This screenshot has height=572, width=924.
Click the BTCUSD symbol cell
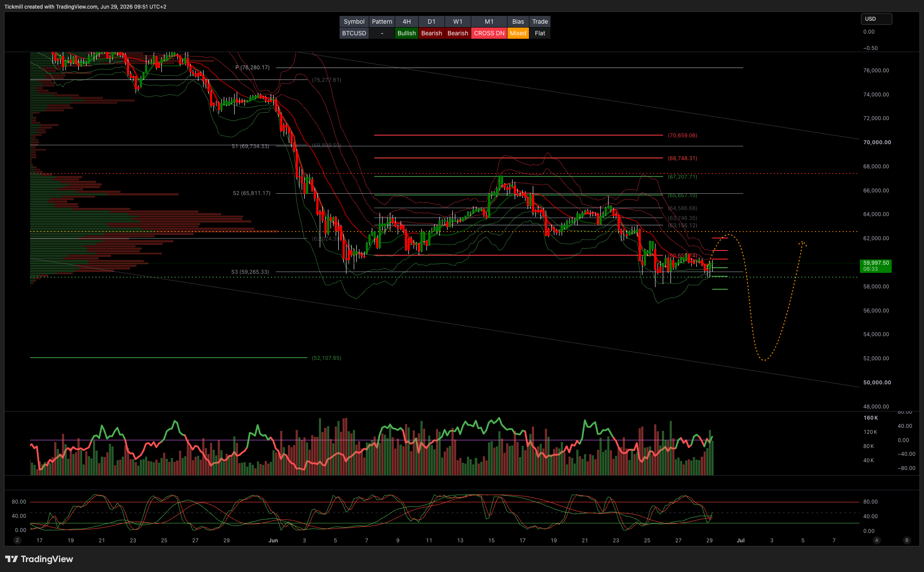pos(354,33)
